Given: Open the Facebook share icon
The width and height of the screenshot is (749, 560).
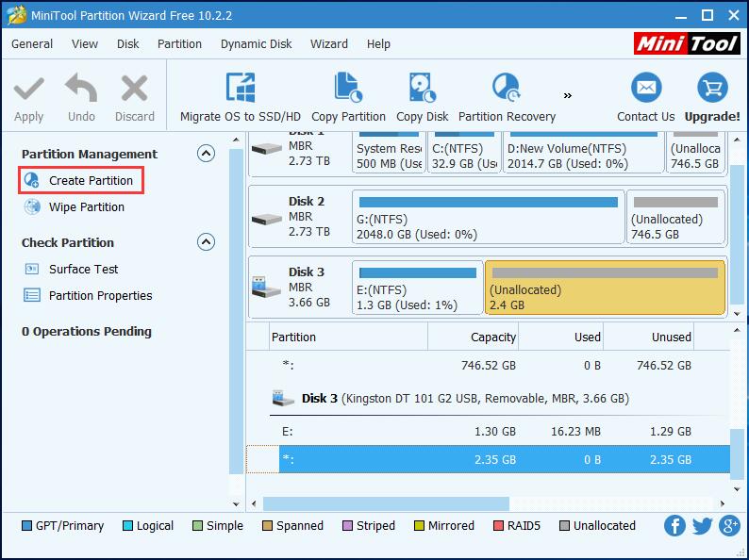Looking at the screenshot, I should 675,526.
